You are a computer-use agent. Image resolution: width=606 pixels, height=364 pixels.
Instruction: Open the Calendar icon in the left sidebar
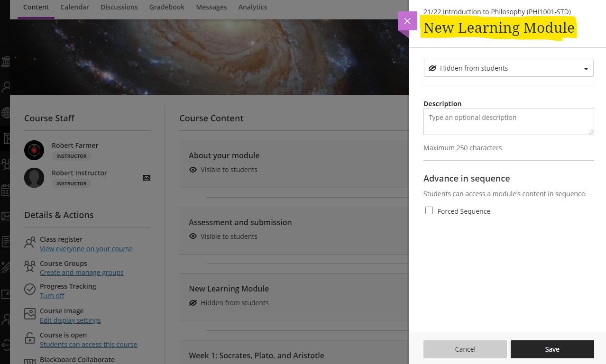[6, 190]
